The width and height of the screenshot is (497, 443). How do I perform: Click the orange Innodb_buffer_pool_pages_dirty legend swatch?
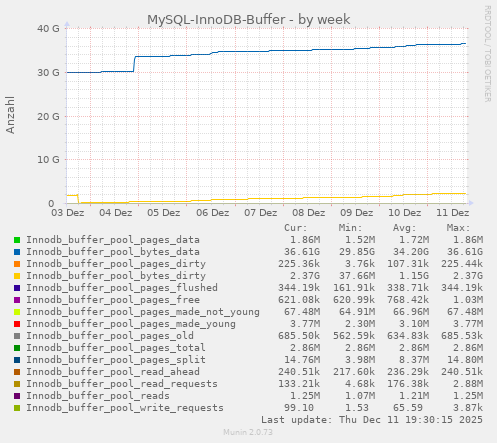(17, 264)
